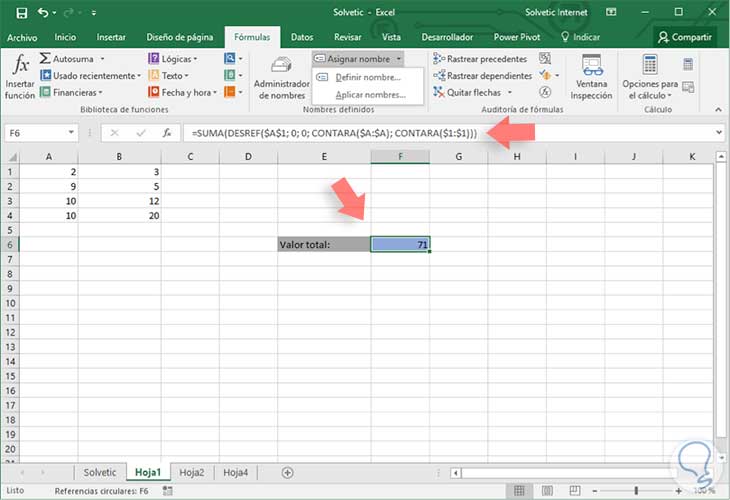Open Fecha y hora functions dropdown
Image resolution: width=730 pixels, height=500 pixels.
pyautogui.click(x=183, y=92)
